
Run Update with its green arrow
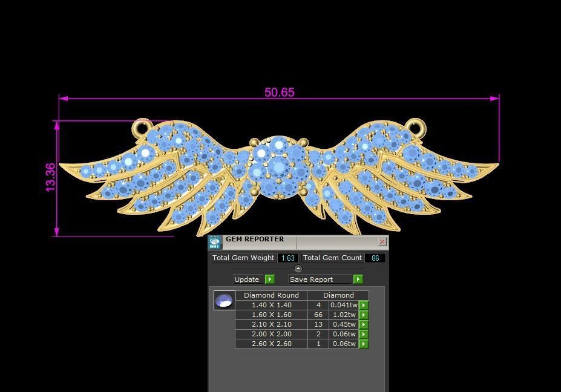(270, 279)
